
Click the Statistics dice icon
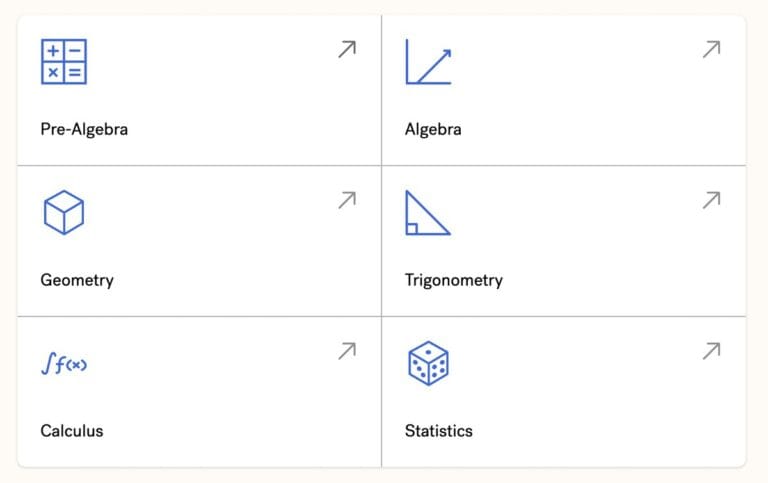pos(428,363)
